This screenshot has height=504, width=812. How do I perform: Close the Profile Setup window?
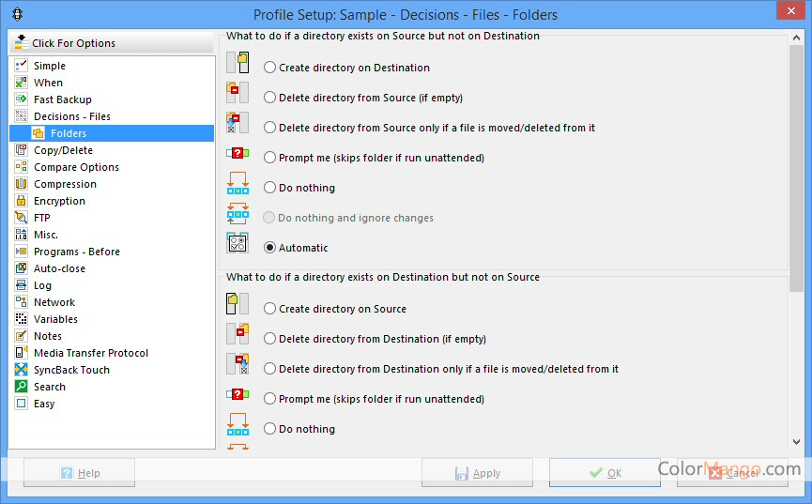click(790, 10)
